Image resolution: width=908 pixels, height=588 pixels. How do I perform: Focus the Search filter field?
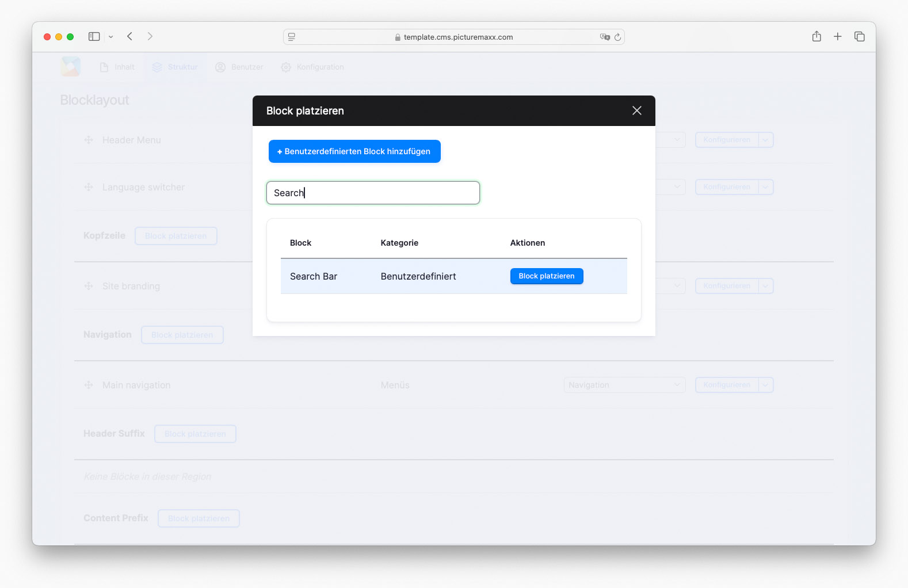point(373,193)
